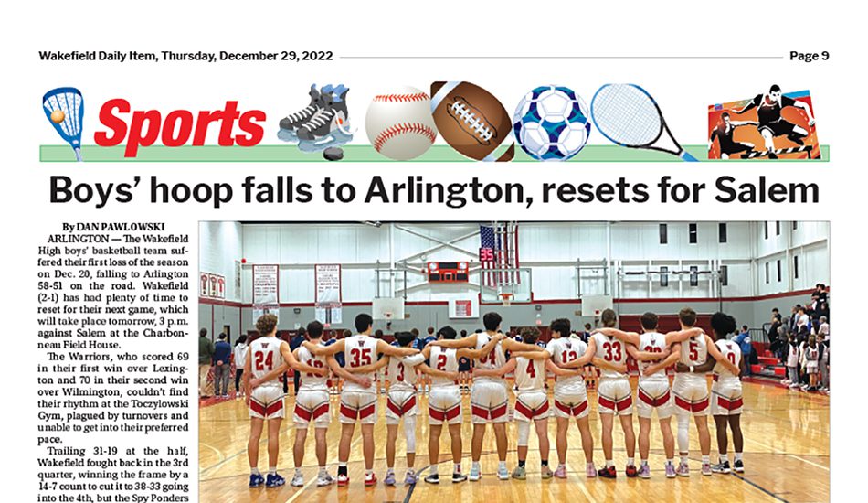Screen dimensions: 868x503
Task: Click the hurdlers track illustration
Action: click(763, 123)
